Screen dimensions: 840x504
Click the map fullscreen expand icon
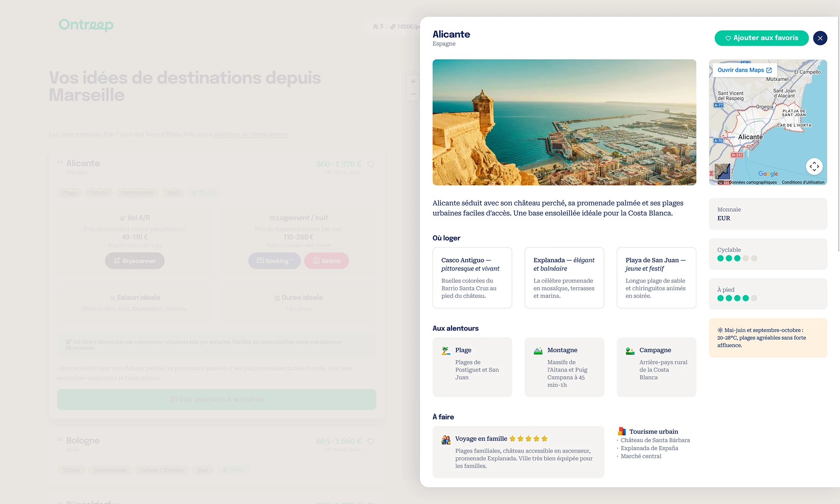pyautogui.click(x=814, y=167)
